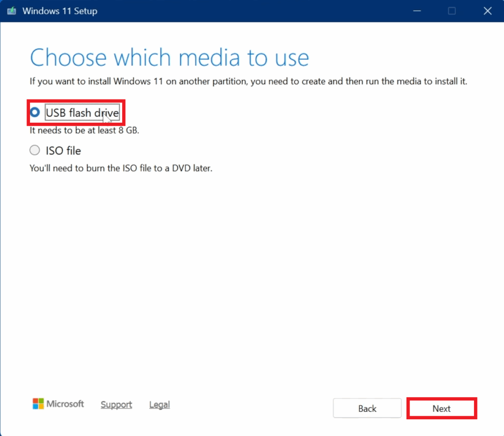Click the Windows 11 Setup title bar icon

[11, 11]
